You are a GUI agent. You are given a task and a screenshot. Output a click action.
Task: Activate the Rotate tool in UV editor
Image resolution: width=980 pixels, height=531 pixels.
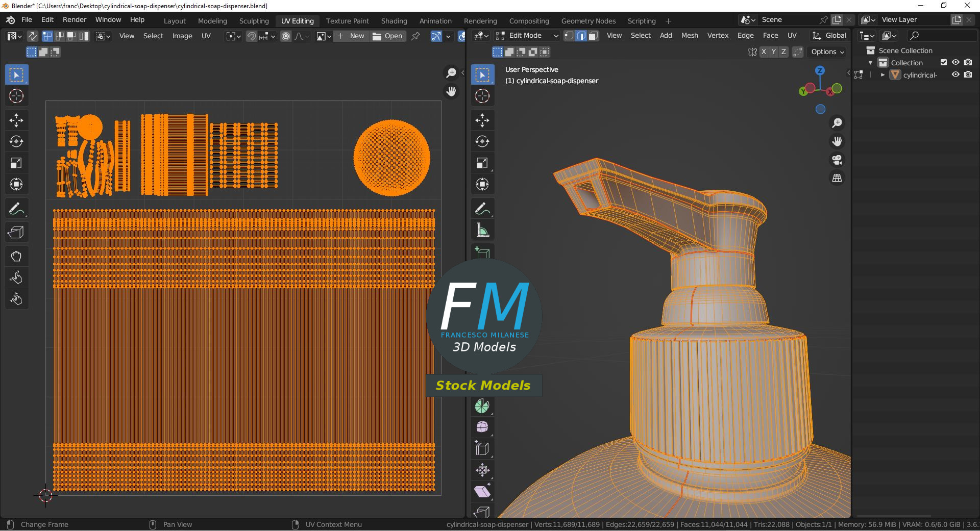(x=16, y=142)
